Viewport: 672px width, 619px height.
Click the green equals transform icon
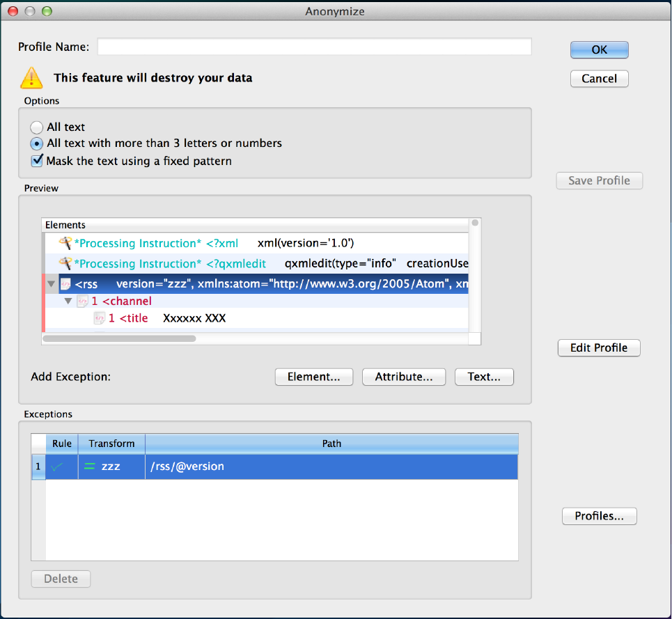coord(90,467)
